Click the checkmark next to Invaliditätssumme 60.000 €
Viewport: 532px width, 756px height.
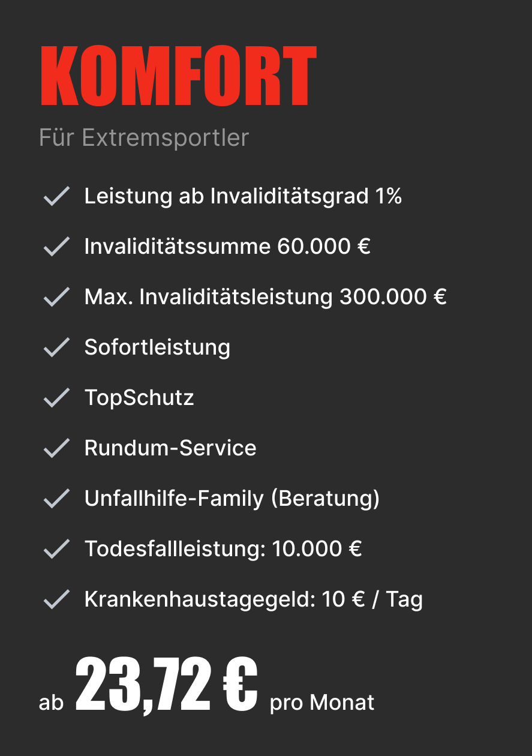click(x=57, y=247)
